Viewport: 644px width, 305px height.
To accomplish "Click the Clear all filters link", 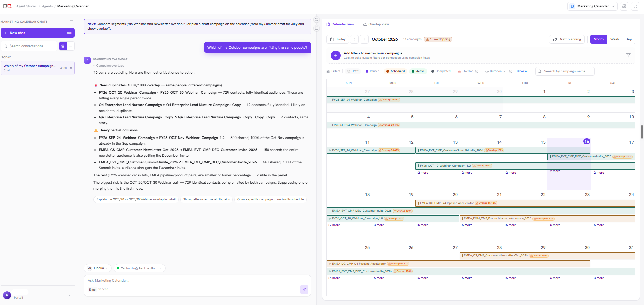I will click(522, 71).
